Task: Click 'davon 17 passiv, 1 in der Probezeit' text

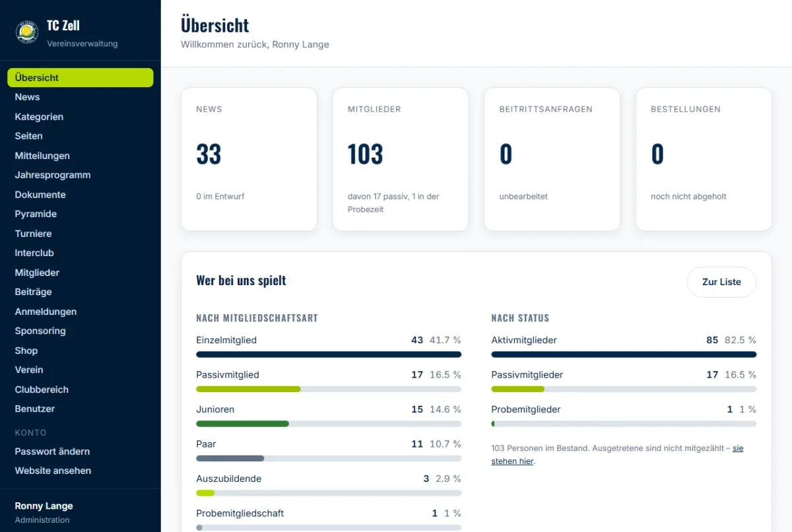Action: 393,203
